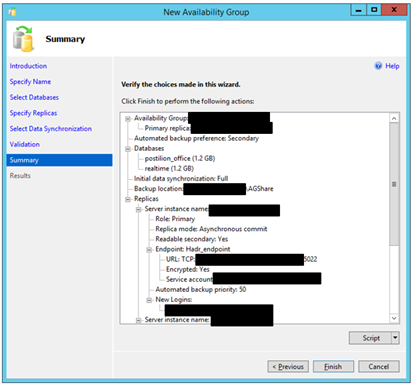Screen dimensions: 414x385
Task: Open Select Data Synchronization page
Action: (x=51, y=129)
